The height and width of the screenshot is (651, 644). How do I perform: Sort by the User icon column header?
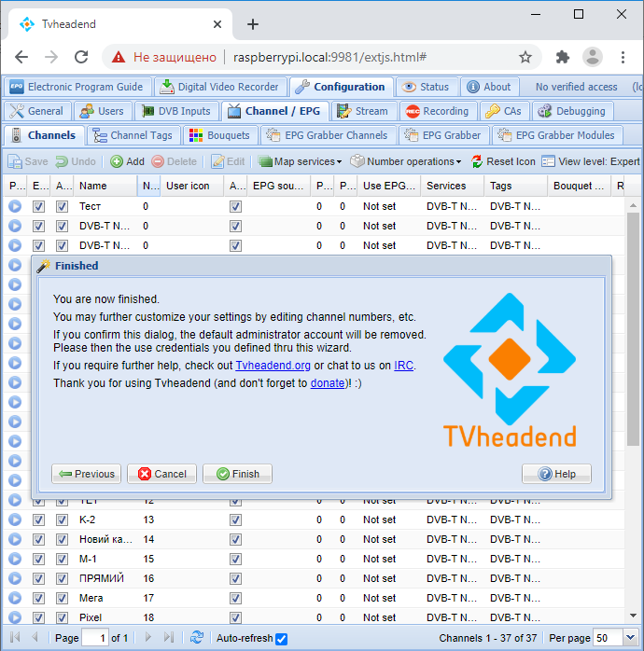[192, 186]
